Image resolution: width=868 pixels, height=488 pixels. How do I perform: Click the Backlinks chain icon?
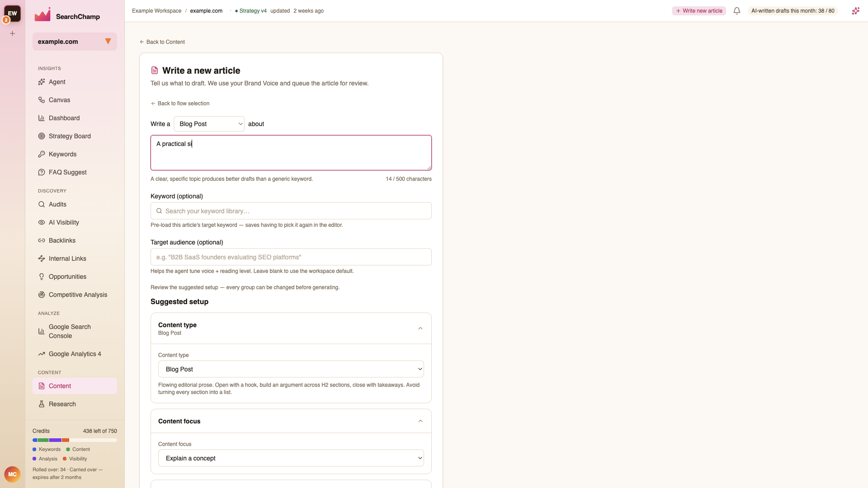coord(42,240)
